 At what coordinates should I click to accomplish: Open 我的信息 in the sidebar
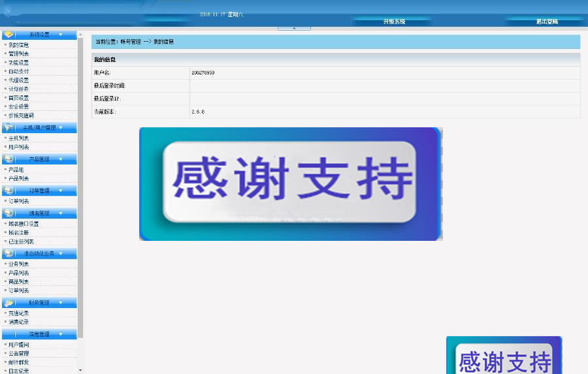[19, 45]
